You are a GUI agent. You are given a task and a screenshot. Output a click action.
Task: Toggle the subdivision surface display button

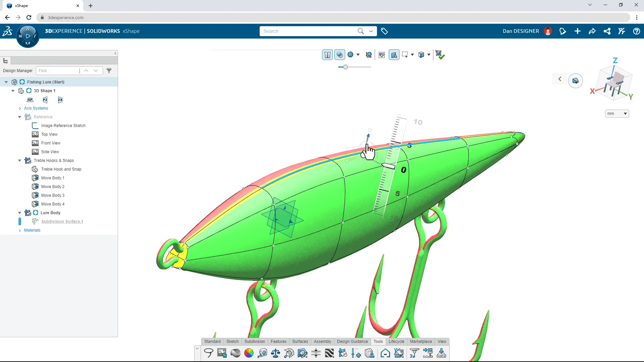click(328, 55)
